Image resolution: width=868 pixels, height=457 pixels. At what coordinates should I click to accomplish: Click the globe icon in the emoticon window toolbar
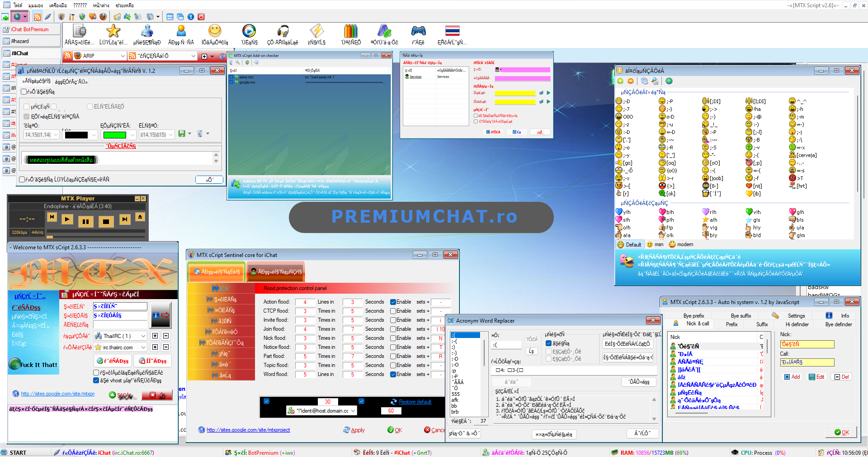(x=669, y=81)
